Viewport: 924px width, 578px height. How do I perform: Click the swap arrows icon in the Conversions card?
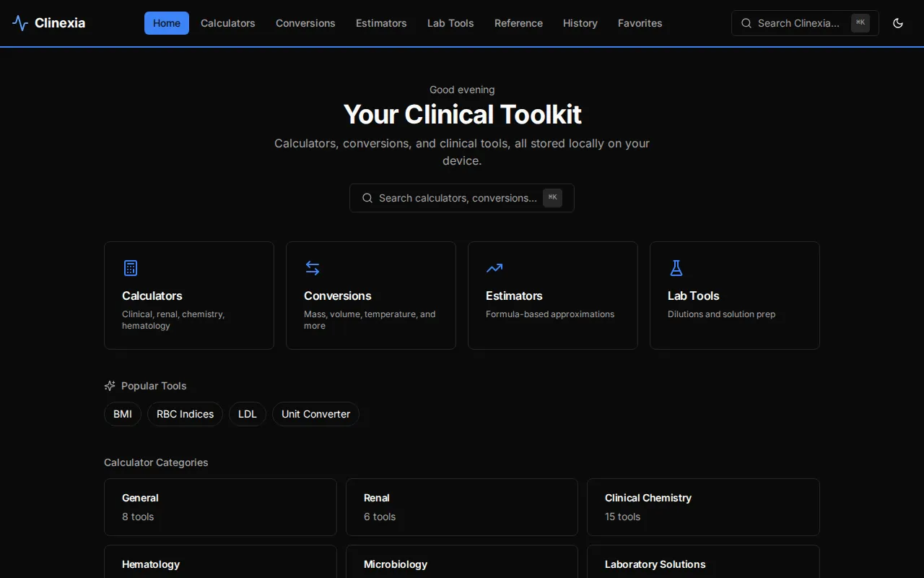[313, 268]
